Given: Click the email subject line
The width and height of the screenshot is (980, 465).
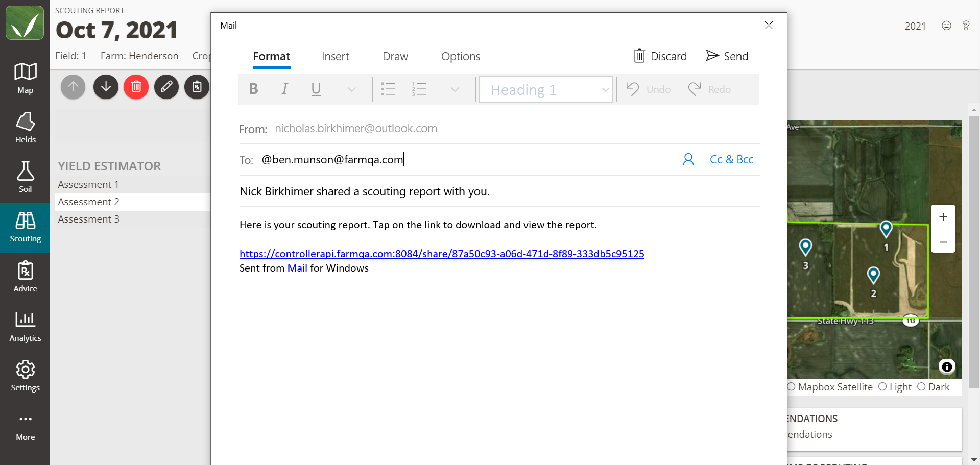Looking at the screenshot, I should pyautogui.click(x=499, y=191).
